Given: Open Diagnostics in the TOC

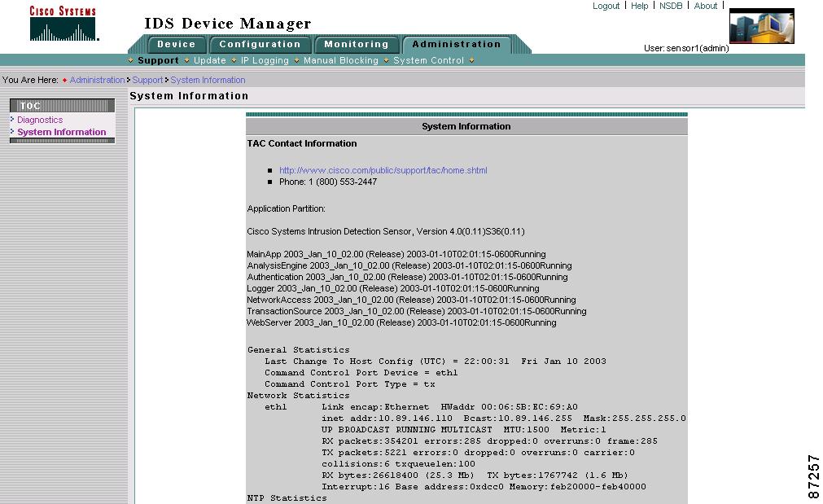Looking at the screenshot, I should (x=40, y=120).
